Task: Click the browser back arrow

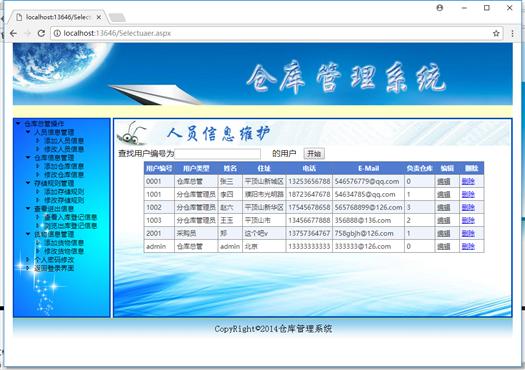Action: tap(13, 33)
